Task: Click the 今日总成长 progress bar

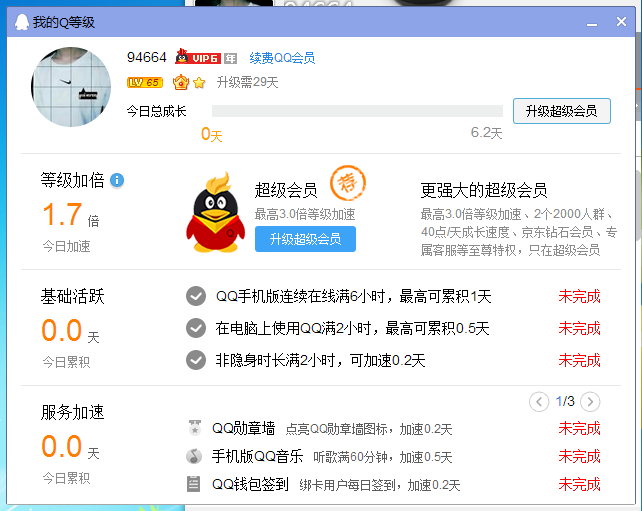Action: pos(357,111)
